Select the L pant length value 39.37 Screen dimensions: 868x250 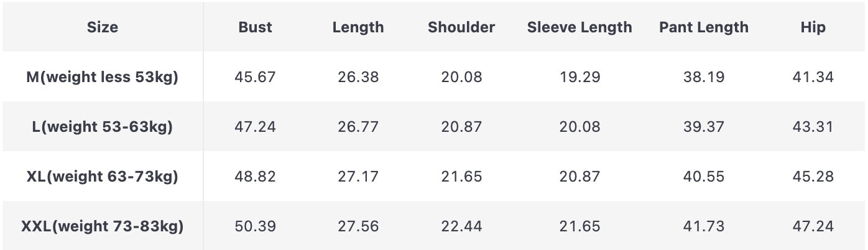pos(703,127)
